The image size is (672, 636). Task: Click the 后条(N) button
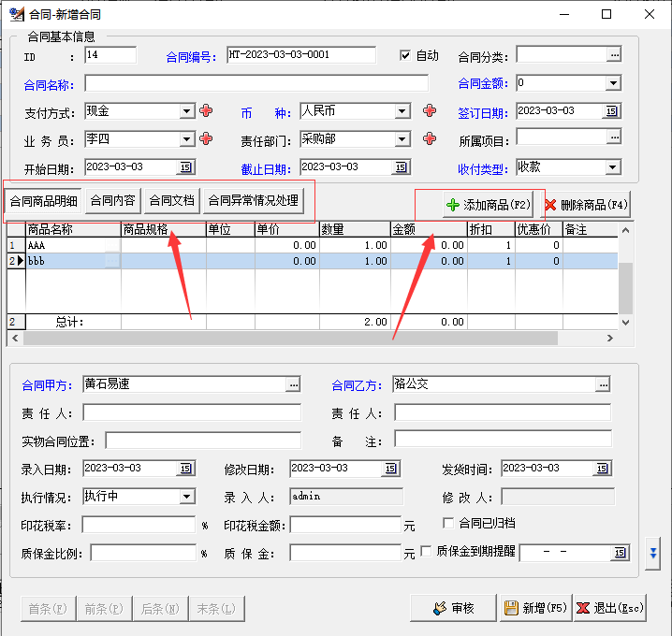point(160,609)
